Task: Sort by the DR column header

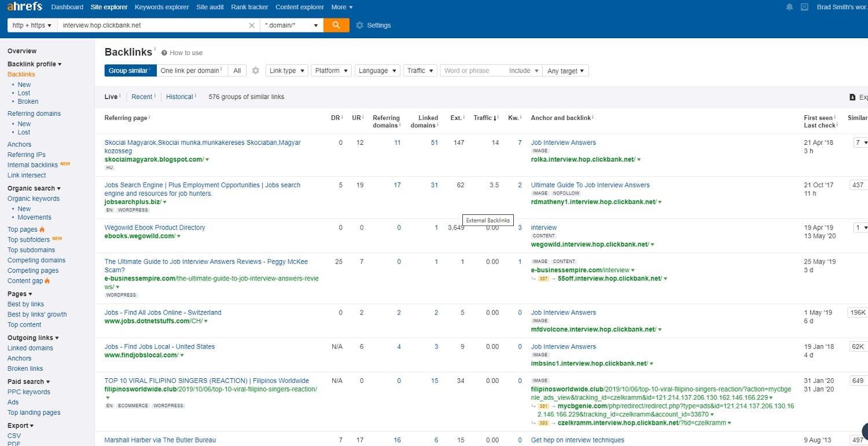Action: point(335,118)
